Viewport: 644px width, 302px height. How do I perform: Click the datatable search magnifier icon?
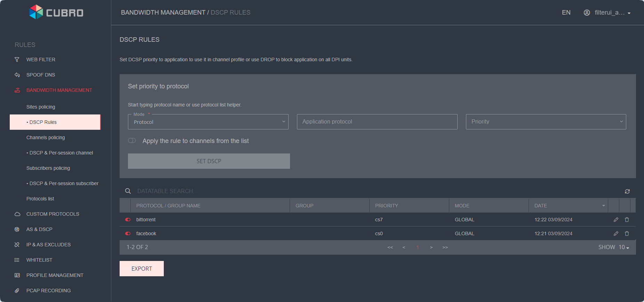128,191
